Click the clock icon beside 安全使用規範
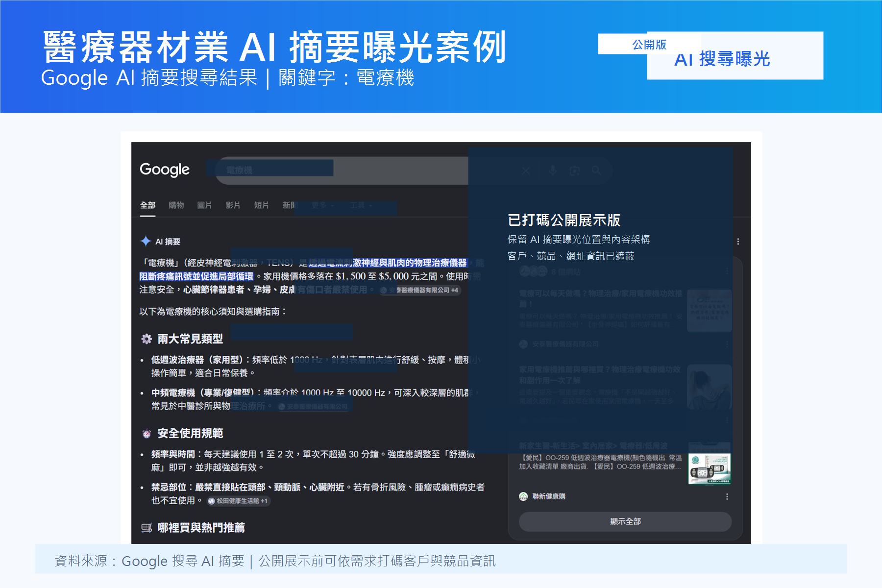The width and height of the screenshot is (882, 588). tap(147, 434)
